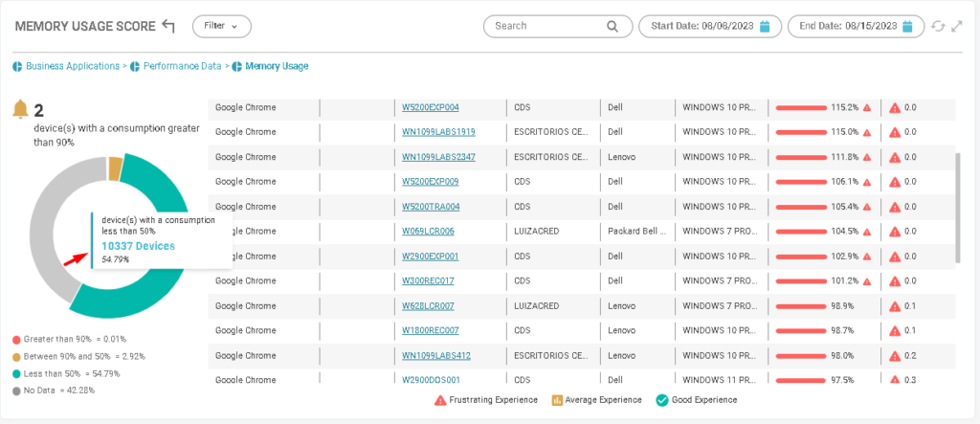Select Lenovo cell in WN1099LABS2347 row
The image size is (980, 424).
pyautogui.click(x=621, y=157)
